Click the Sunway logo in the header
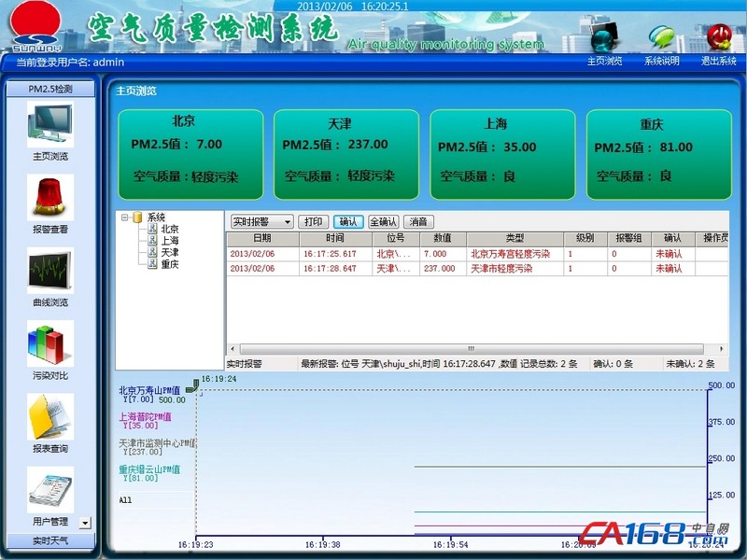Image resolution: width=747 pixels, height=560 pixels. coord(36,27)
